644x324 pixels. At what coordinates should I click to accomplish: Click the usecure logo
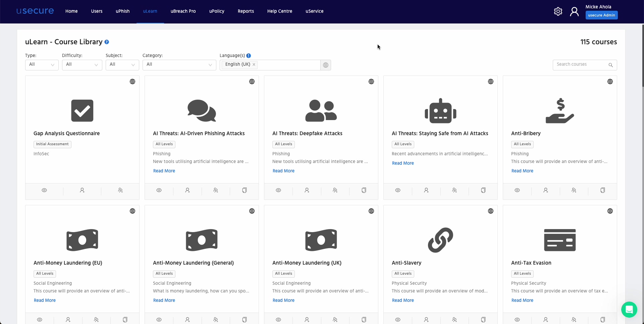(x=35, y=11)
